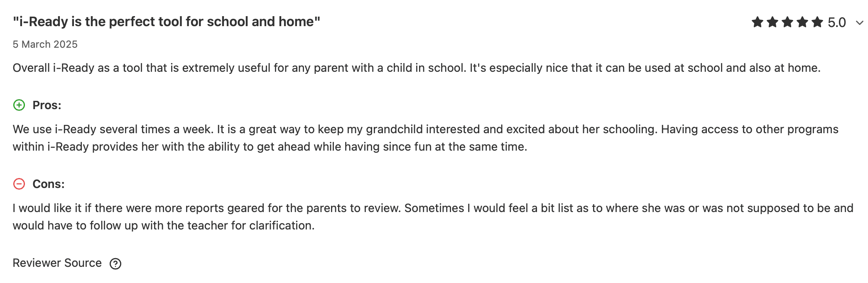This screenshot has width=868, height=283.
Task: Click the 5.0 rating score
Action: click(x=836, y=22)
